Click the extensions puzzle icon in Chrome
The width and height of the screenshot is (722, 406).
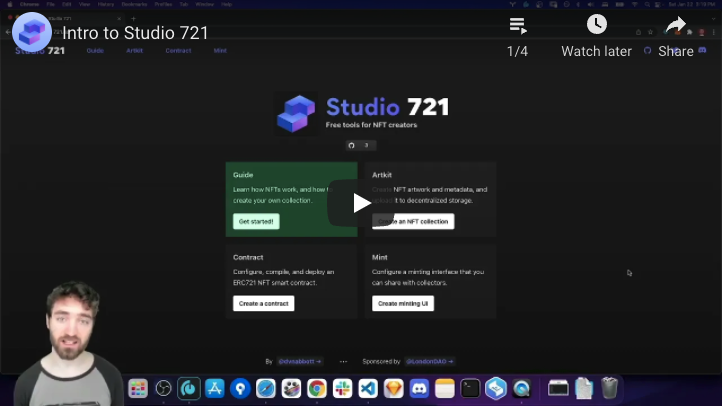tap(689, 32)
